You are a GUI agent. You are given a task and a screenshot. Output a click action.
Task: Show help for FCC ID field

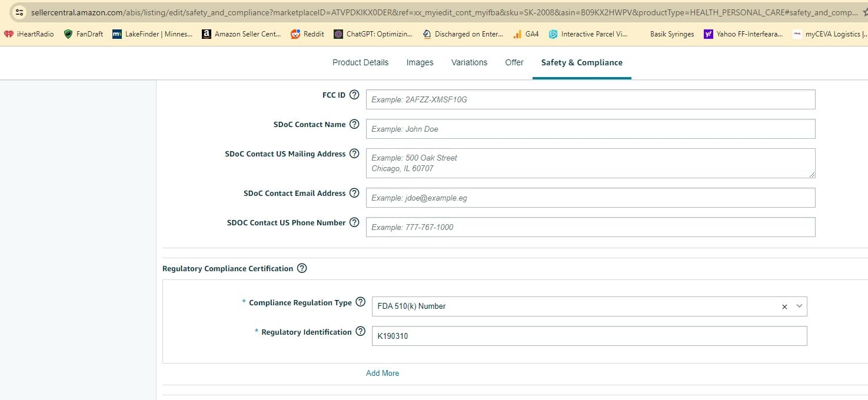(354, 95)
